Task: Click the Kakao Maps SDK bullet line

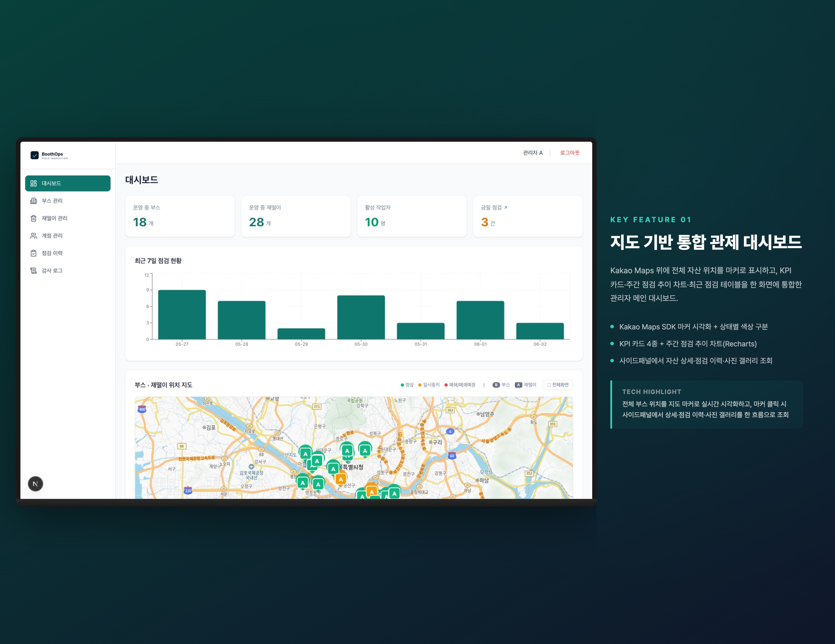Action: [693, 327]
